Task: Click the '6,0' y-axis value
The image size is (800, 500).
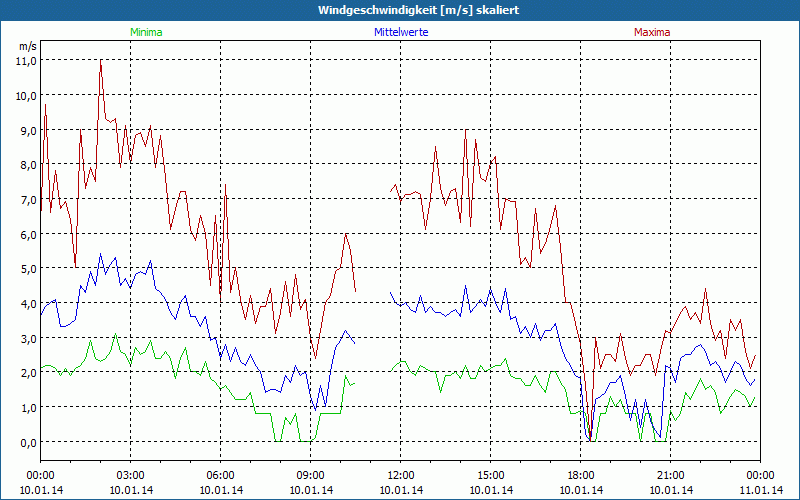Action: tap(29, 235)
